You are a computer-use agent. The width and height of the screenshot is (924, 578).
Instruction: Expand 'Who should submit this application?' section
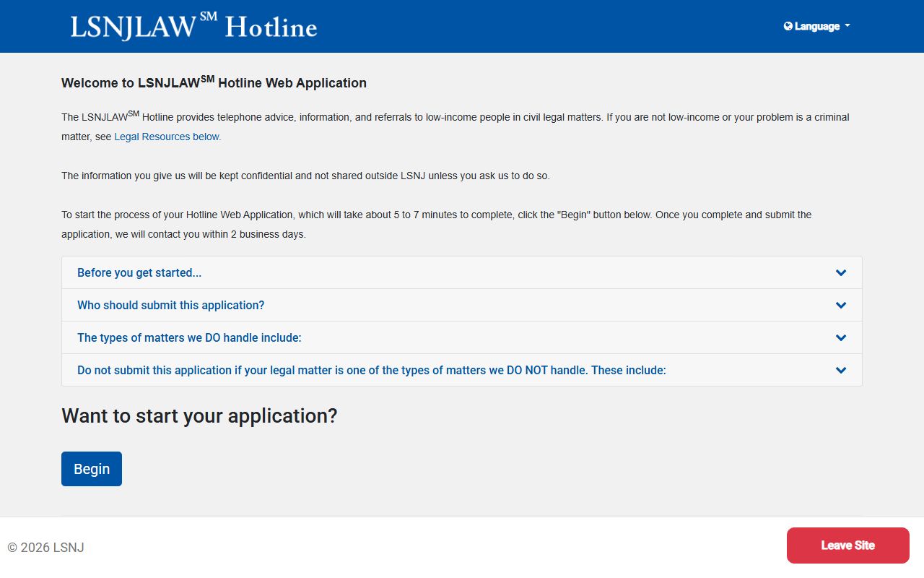(x=462, y=305)
